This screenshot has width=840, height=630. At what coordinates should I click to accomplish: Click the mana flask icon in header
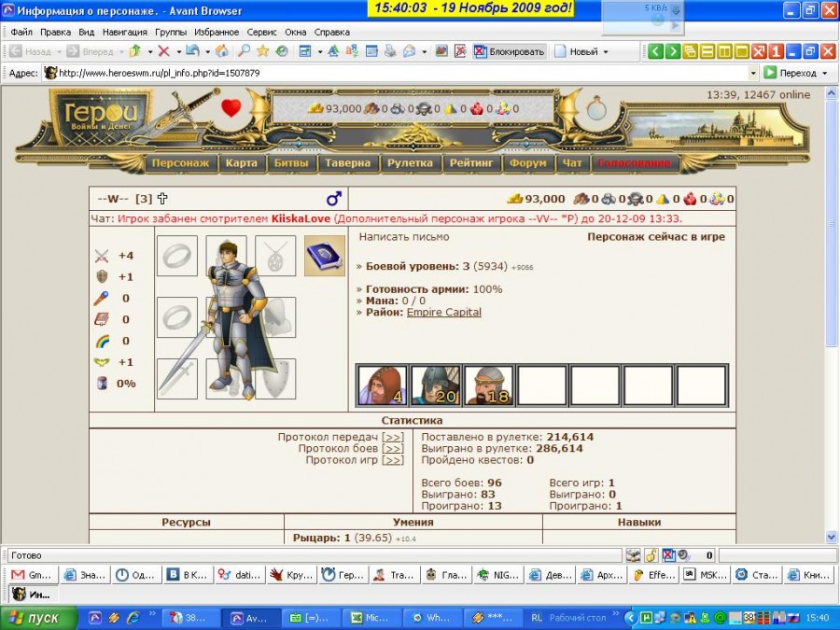[x=596, y=108]
